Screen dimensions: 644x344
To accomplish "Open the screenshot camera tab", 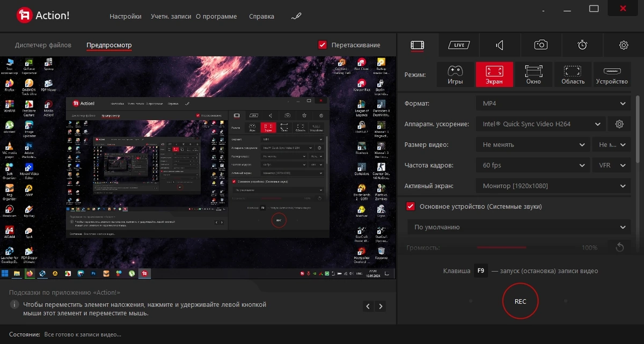I will point(541,45).
